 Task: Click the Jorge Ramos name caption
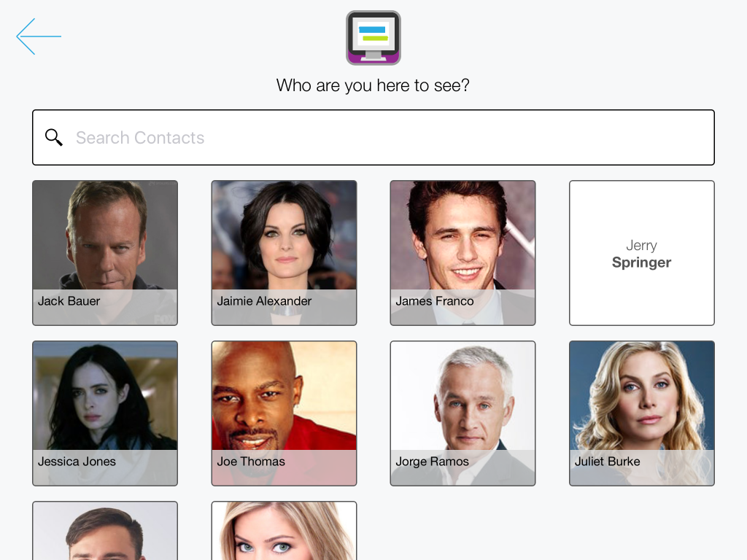432,462
